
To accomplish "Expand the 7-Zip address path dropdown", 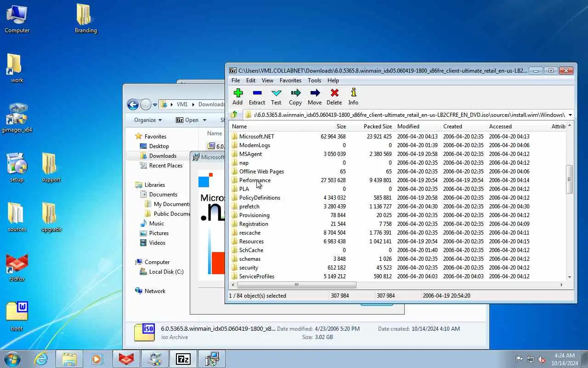I will (570, 115).
